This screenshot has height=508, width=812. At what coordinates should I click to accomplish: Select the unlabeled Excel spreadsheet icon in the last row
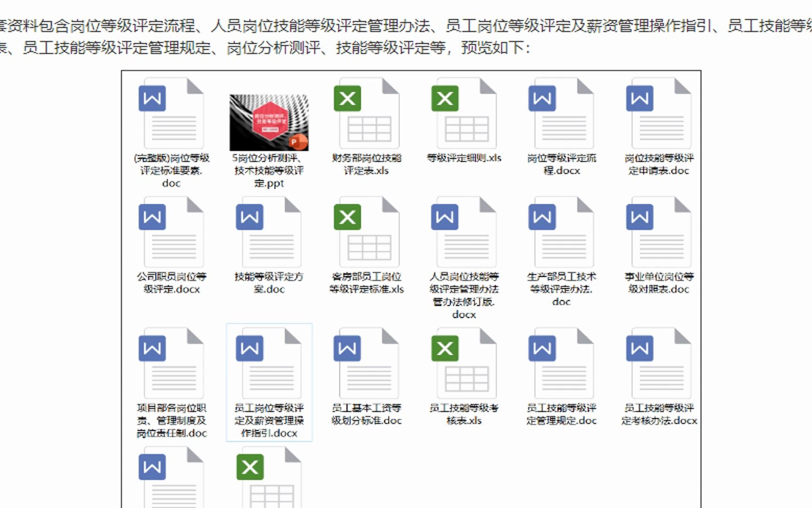pos(269,477)
